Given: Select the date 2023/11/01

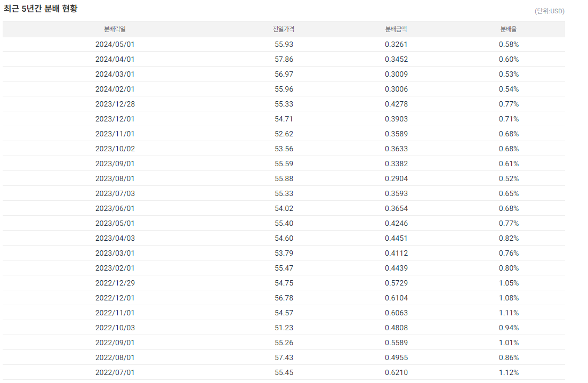Looking at the screenshot, I should tap(115, 134).
